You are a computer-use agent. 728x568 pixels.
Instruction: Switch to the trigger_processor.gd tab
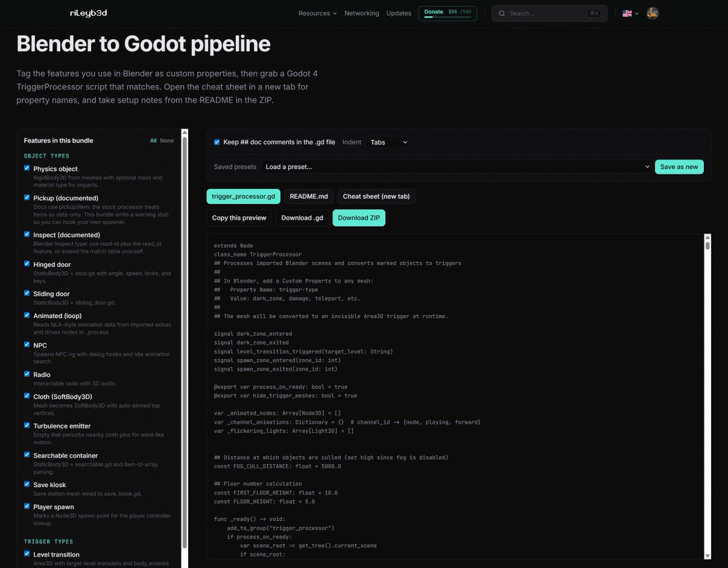(x=243, y=196)
